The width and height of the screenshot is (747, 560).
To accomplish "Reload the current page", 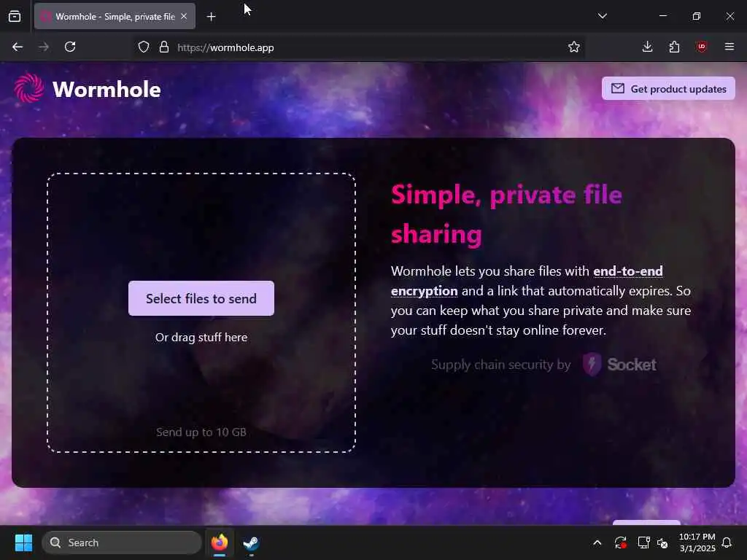I will click(70, 47).
